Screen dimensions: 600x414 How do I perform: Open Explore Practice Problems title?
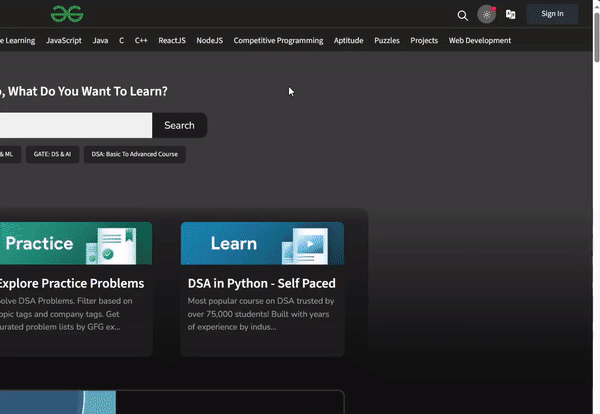[x=72, y=284]
